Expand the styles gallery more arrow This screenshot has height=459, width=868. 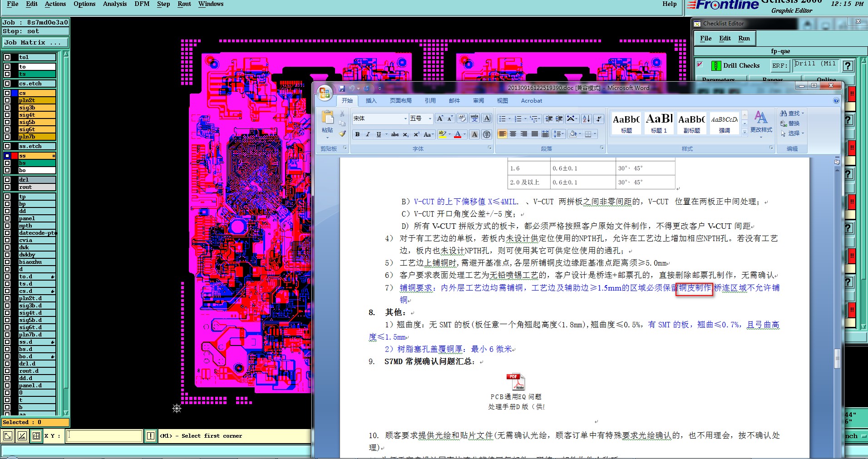745,132
